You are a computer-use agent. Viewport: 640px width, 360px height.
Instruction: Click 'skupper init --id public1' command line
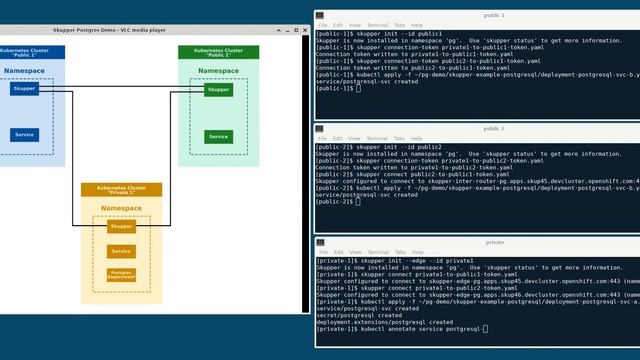point(379,34)
